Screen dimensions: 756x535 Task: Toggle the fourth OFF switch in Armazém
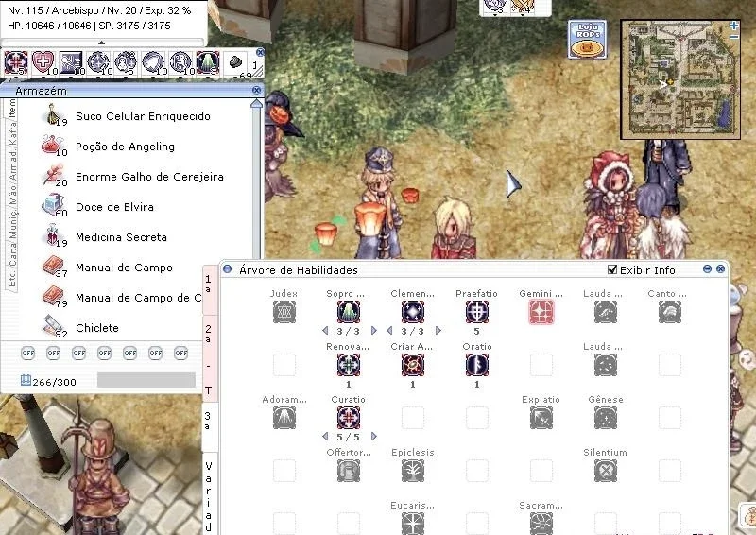(105, 354)
